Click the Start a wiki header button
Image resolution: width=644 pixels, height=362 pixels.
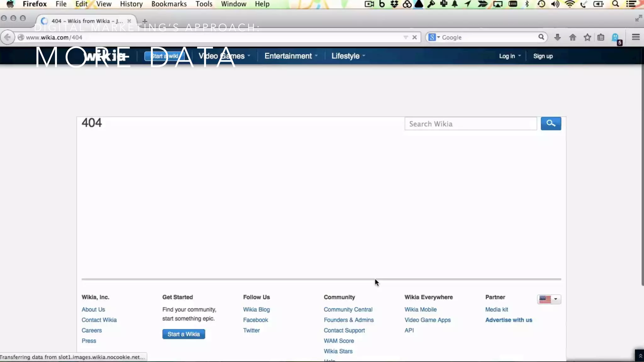[x=165, y=56]
